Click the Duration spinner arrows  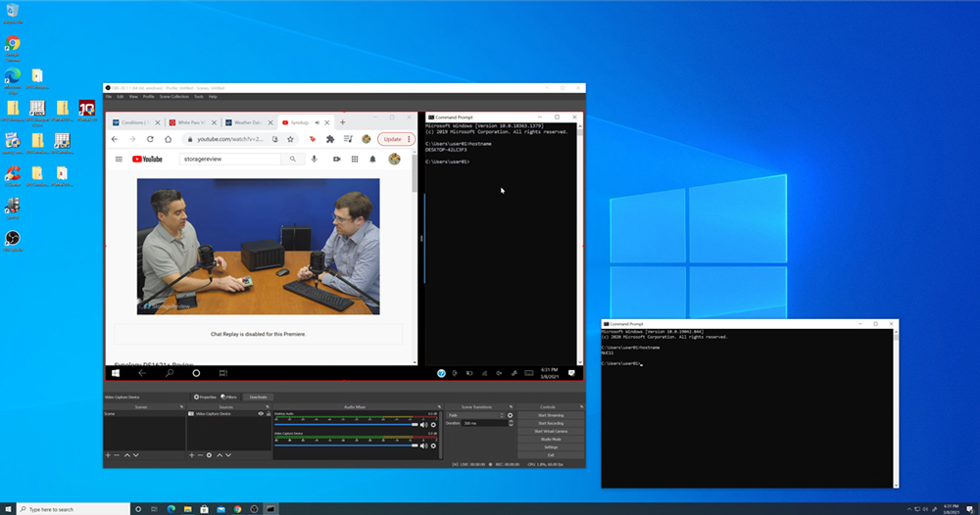(512, 423)
